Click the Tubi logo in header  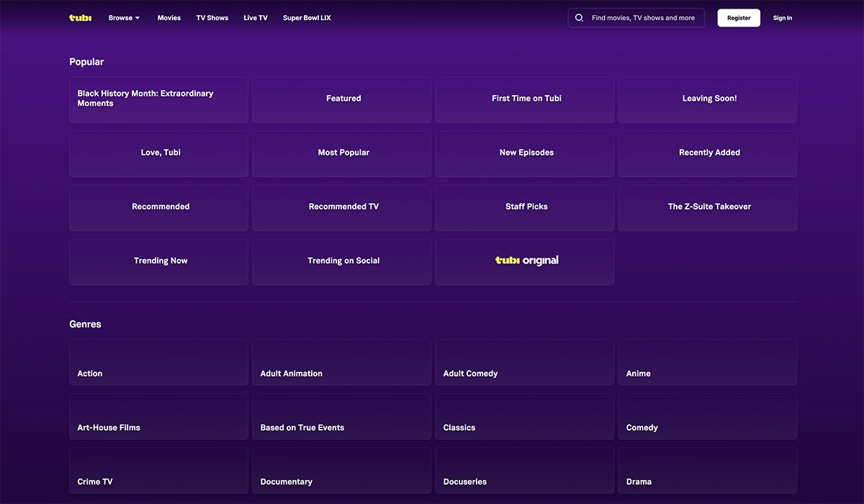tap(80, 18)
